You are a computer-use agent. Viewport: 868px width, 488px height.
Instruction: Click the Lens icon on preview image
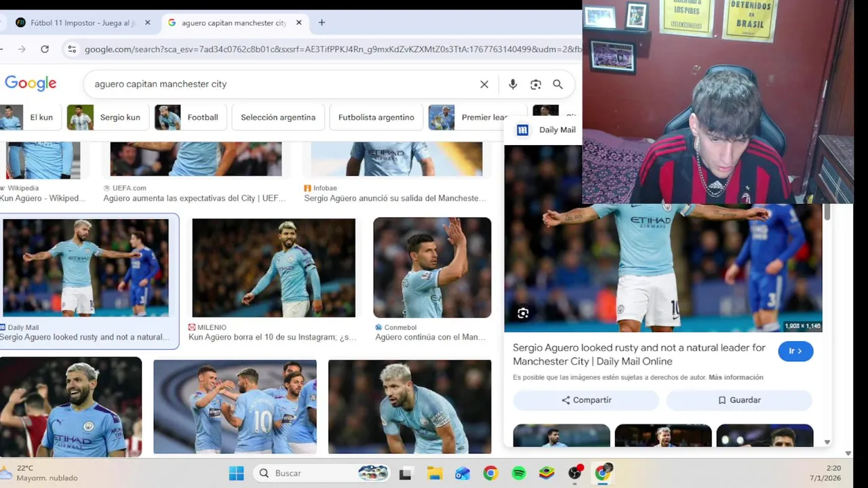[x=523, y=313]
